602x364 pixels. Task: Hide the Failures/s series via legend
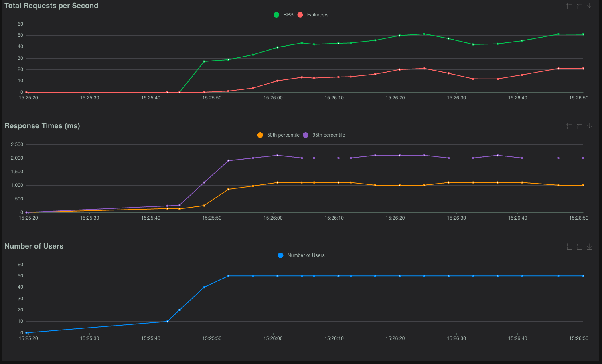(x=317, y=15)
